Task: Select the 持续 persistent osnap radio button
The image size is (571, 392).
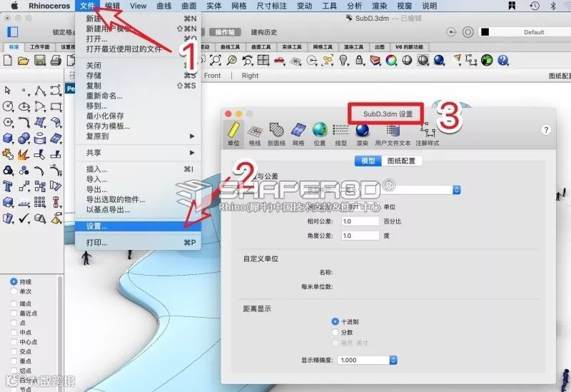Action: coord(14,281)
